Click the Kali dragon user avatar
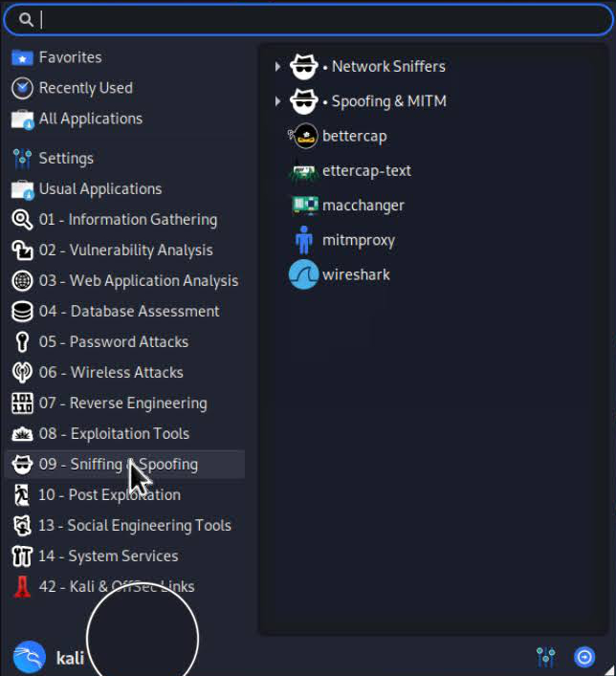 coord(30,658)
